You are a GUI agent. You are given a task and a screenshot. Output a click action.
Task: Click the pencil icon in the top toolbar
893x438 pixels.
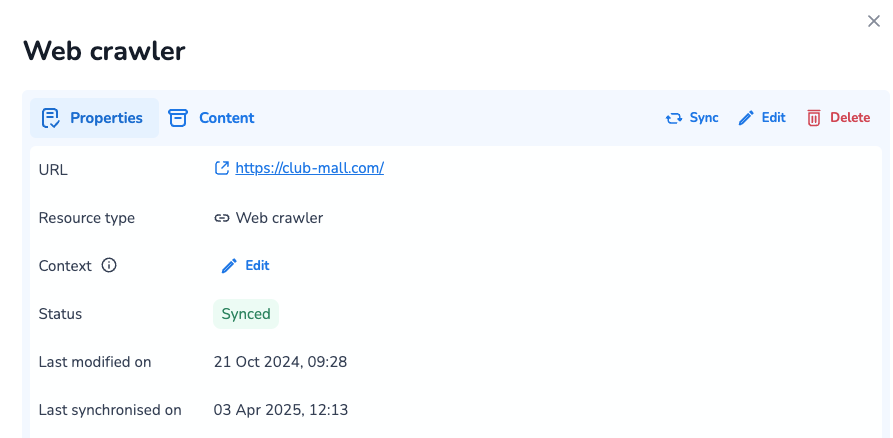[746, 118]
